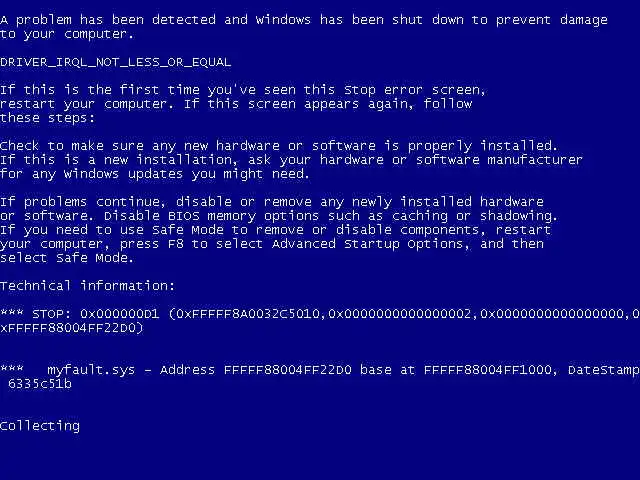
Task: Click the 'A problem has been detected' line
Action: (x=304, y=20)
